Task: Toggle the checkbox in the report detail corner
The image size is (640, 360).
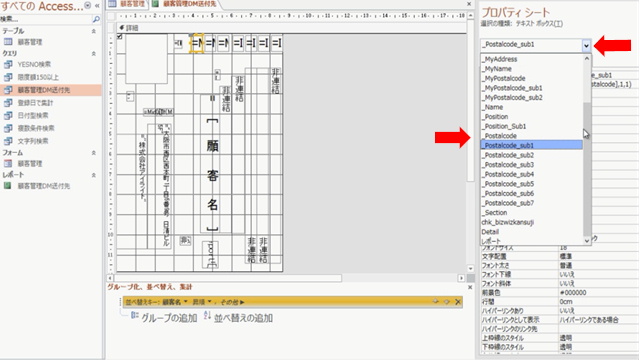Action: tap(120, 36)
